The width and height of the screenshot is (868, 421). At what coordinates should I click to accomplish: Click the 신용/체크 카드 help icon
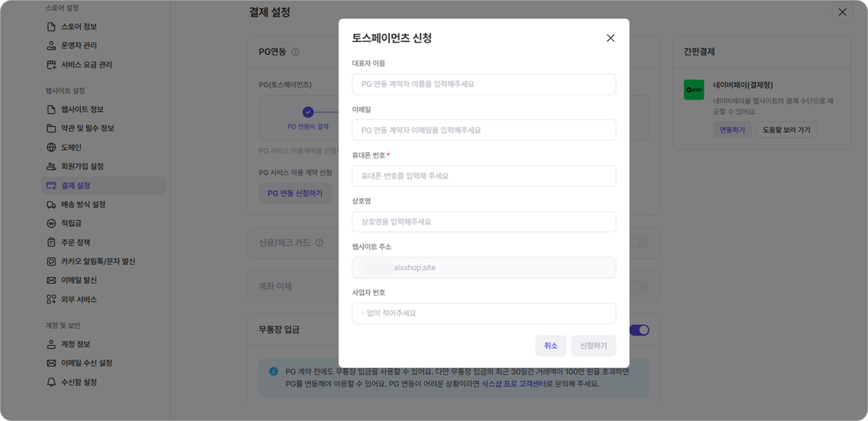[x=319, y=243]
